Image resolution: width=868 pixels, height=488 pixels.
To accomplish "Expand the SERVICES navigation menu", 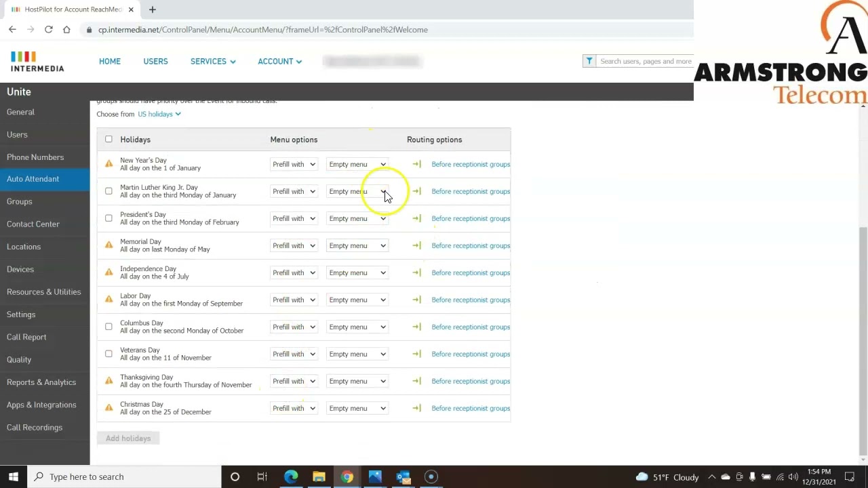I will pos(213,61).
